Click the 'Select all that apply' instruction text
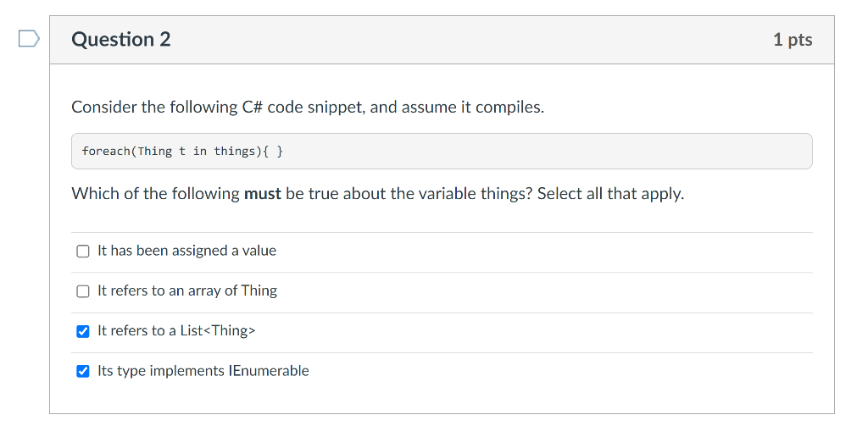Screen dimensions: 868x437 point(610,194)
